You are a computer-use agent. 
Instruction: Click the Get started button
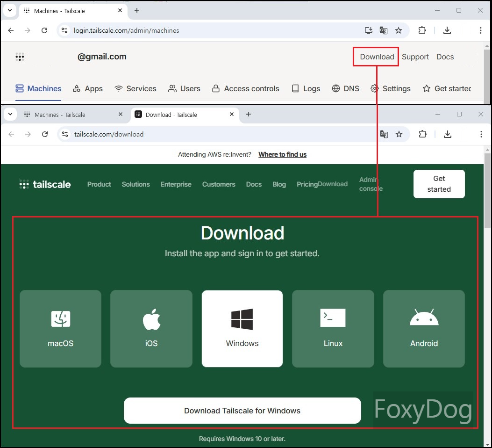(x=439, y=184)
